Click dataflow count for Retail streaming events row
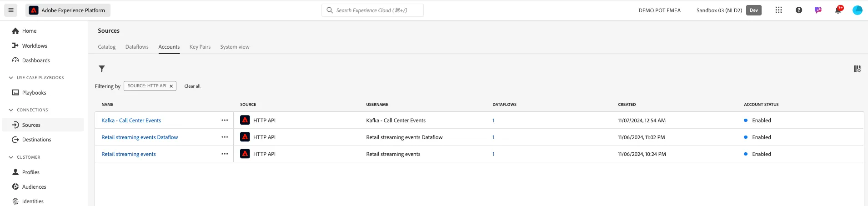 point(493,154)
